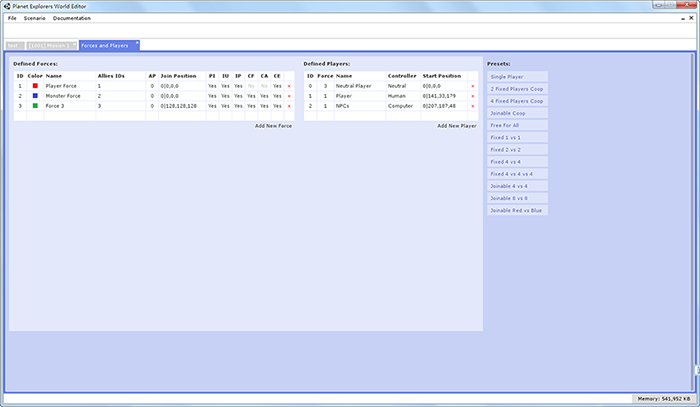Screen dimensions: 700x407
Task: Toggle IU value for Monster Force
Action: [225, 96]
